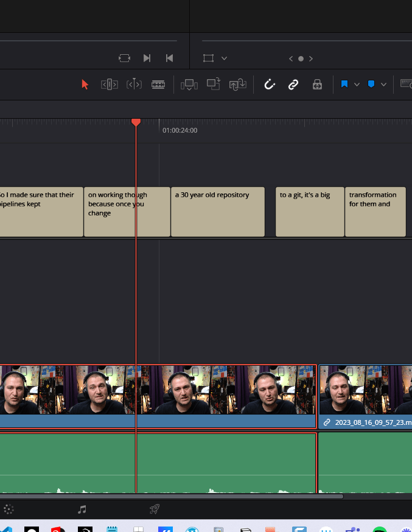This screenshot has width=412, height=532.
Task: Click the add keyframe dot
Action: pos(301,58)
